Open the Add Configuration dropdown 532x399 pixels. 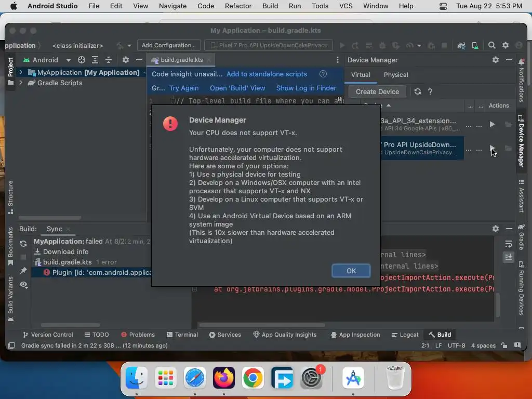coord(169,45)
